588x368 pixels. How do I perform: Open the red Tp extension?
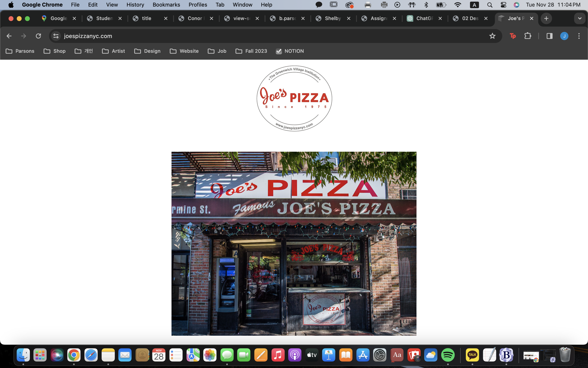point(513,36)
